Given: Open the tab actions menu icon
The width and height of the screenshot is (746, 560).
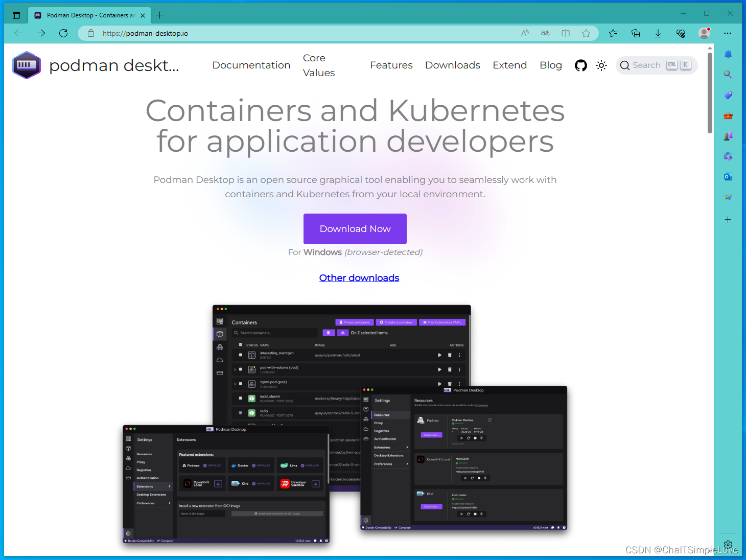Looking at the screenshot, I should click(x=16, y=15).
